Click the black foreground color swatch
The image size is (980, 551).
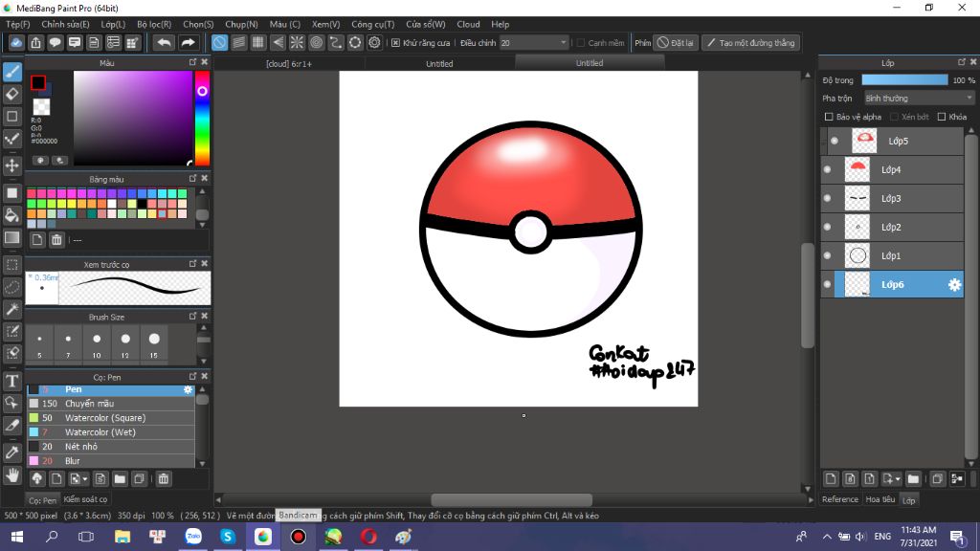(38, 82)
